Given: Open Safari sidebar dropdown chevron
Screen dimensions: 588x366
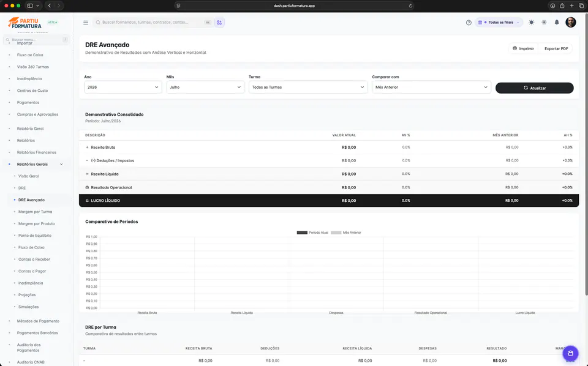Looking at the screenshot, I should (x=37, y=6).
